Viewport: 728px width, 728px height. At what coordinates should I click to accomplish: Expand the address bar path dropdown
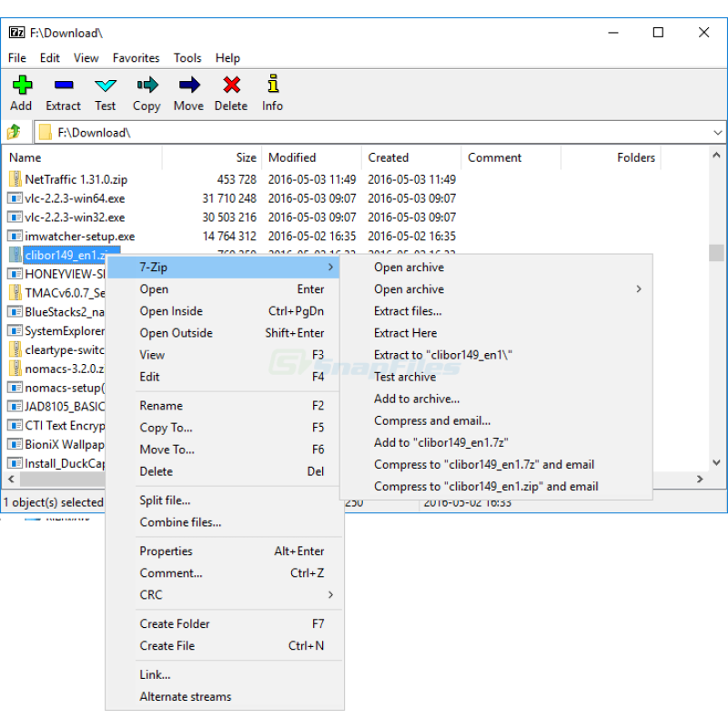pos(717,133)
